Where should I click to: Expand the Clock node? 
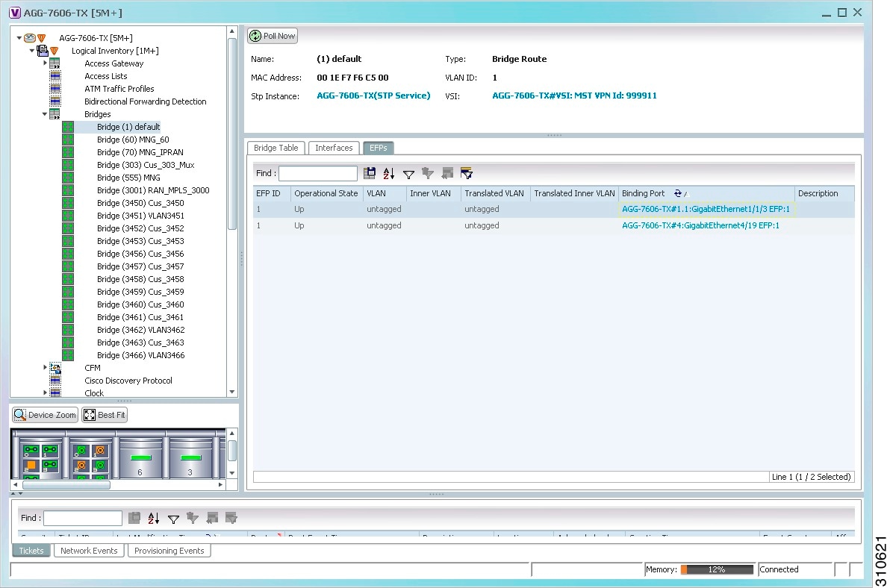tap(46, 392)
